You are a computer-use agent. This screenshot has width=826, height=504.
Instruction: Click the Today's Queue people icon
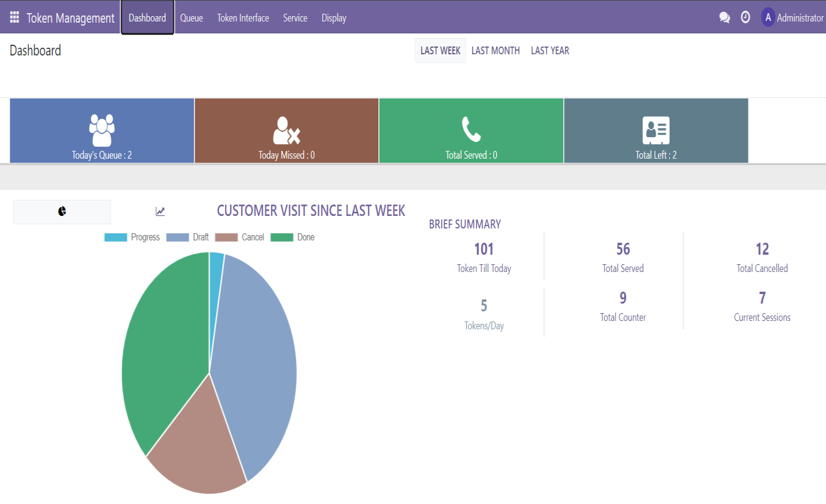[101, 130]
